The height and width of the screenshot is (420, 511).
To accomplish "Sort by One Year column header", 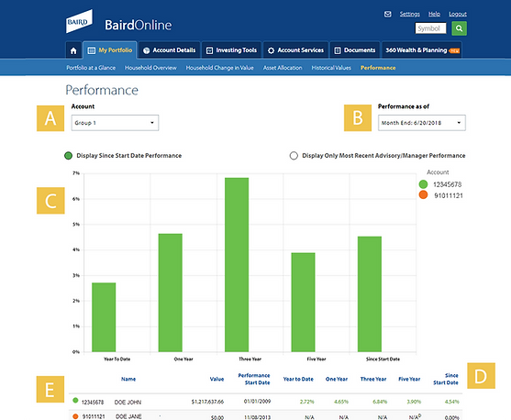I will pyautogui.click(x=337, y=379).
